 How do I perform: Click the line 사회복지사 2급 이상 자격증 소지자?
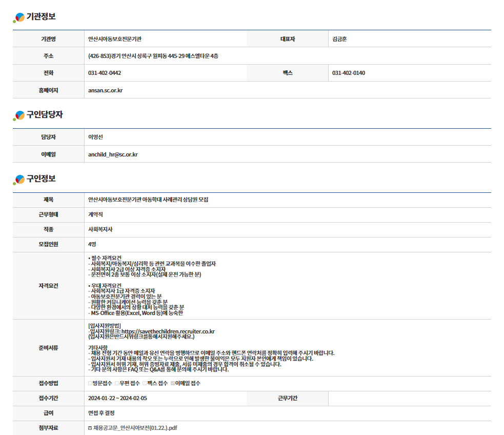click(x=127, y=269)
